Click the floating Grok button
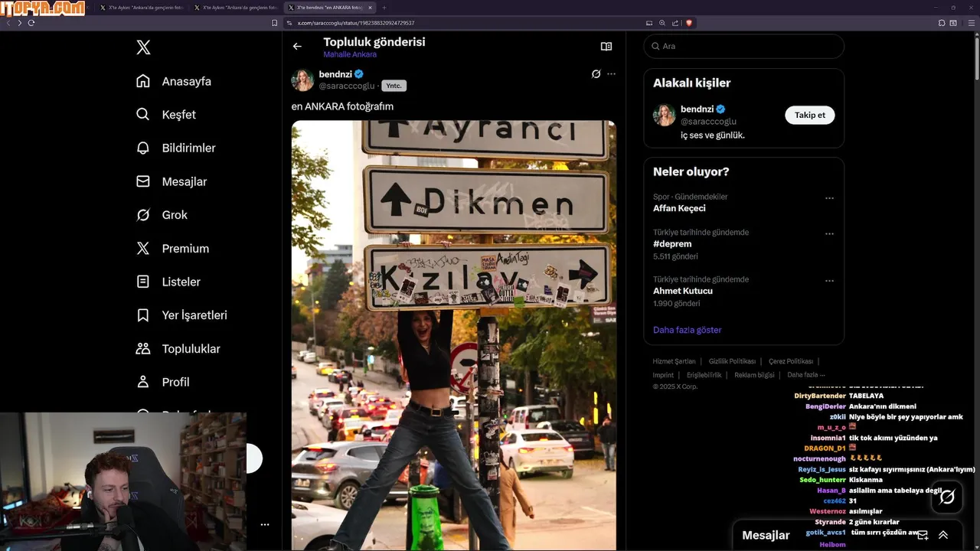 click(x=947, y=497)
